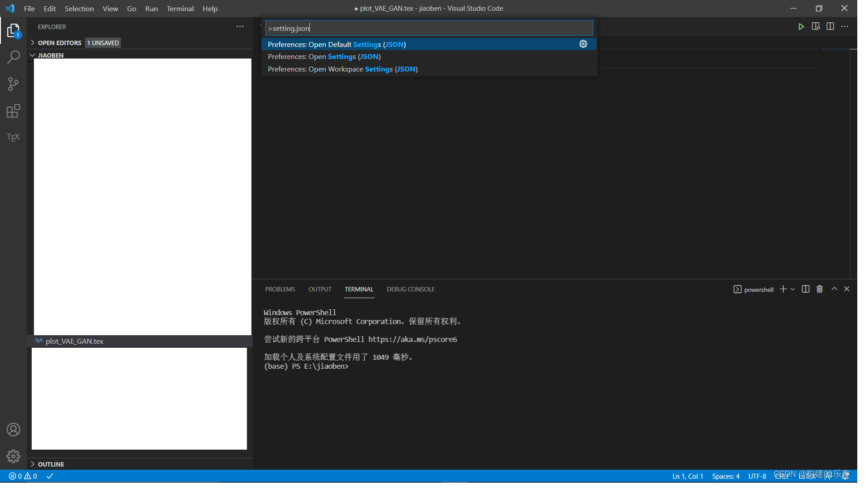Open the Terminal menu
This screenshot has width=868, height=497.
180,8
